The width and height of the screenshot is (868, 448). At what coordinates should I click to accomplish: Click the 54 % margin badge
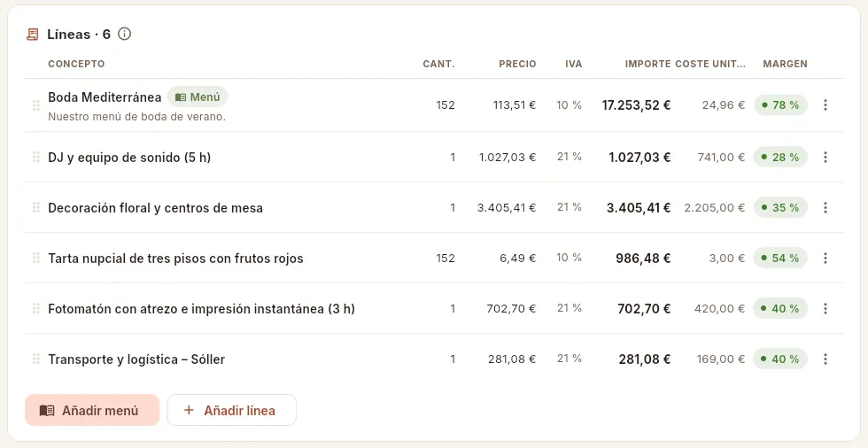(780, 258)
